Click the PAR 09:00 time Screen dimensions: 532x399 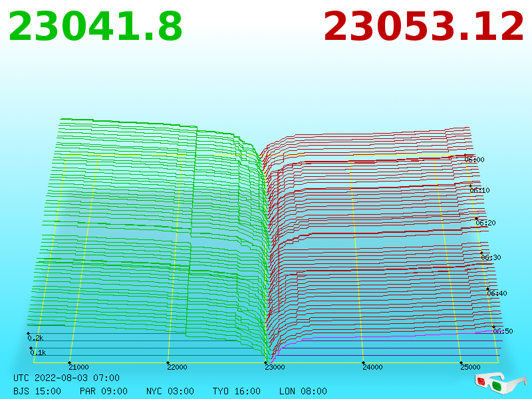[x=104, y=391]
